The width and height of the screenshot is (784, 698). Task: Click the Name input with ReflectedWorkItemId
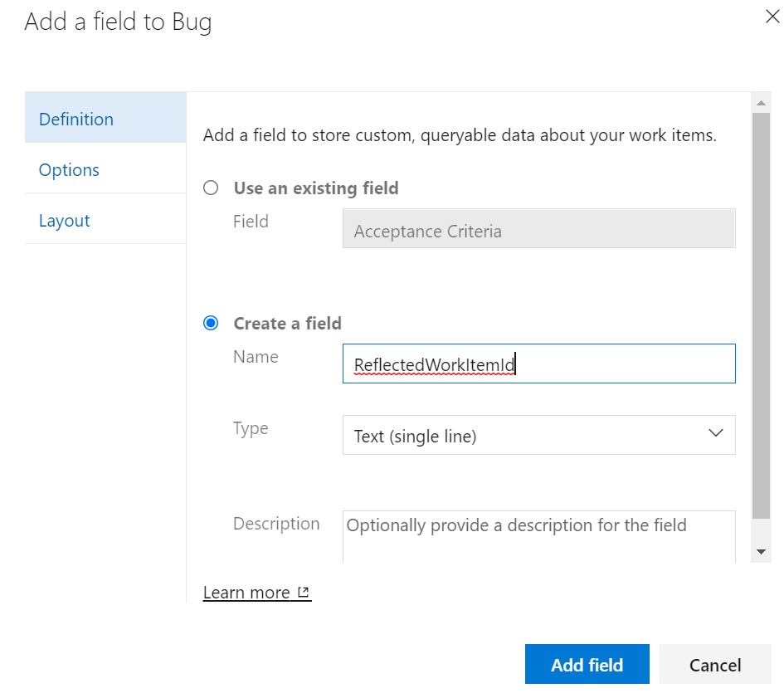click(538, 364)
